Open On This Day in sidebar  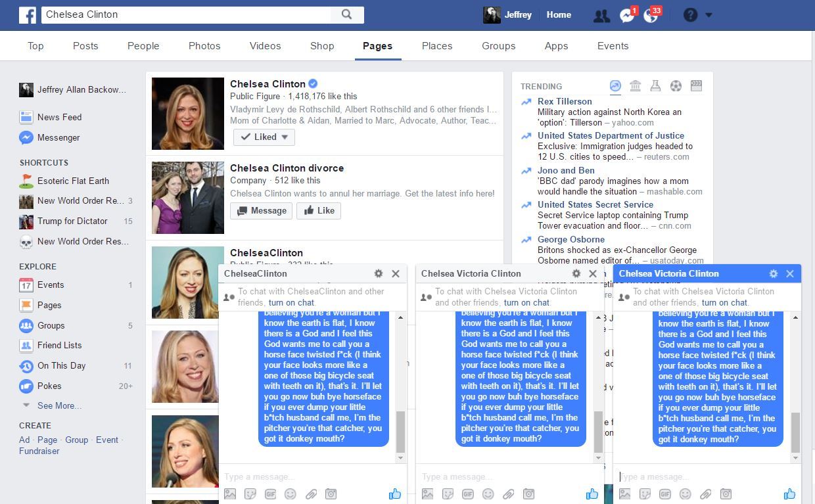pyautogui.click(x=61, y=365)
